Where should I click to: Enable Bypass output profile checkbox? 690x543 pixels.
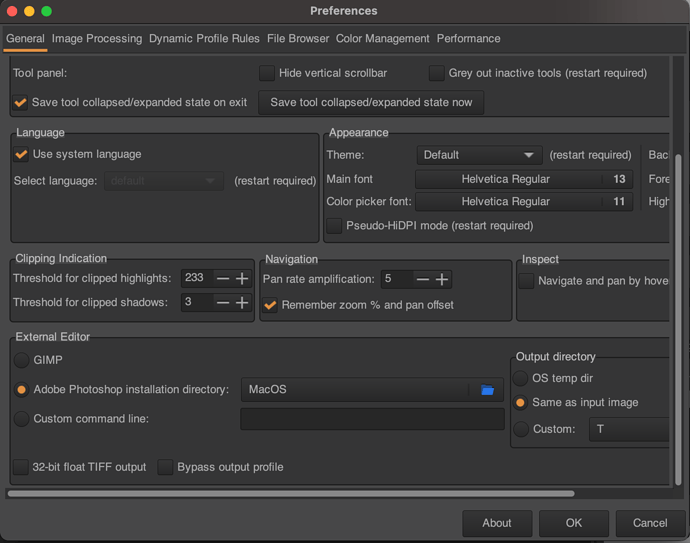165,467
